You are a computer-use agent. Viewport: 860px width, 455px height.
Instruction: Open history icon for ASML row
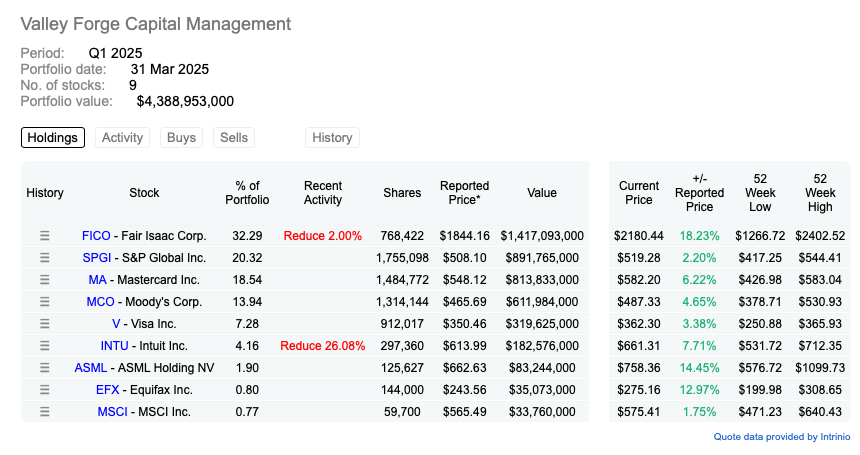click(44, 367)
